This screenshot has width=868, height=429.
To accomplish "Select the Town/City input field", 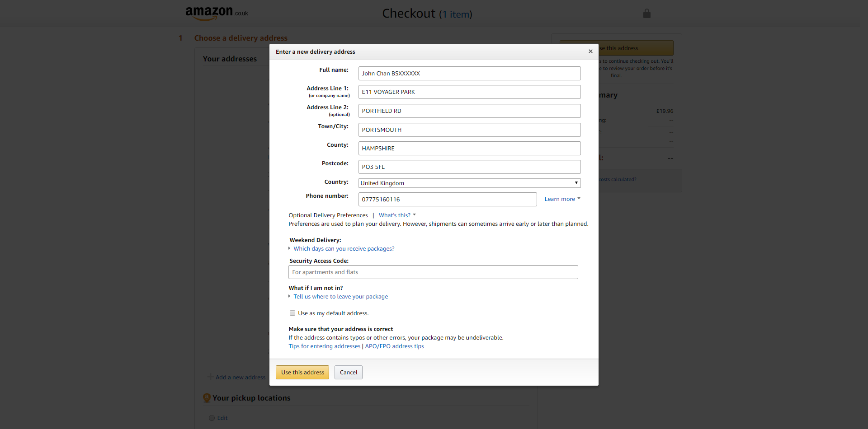I will (469, 130).
